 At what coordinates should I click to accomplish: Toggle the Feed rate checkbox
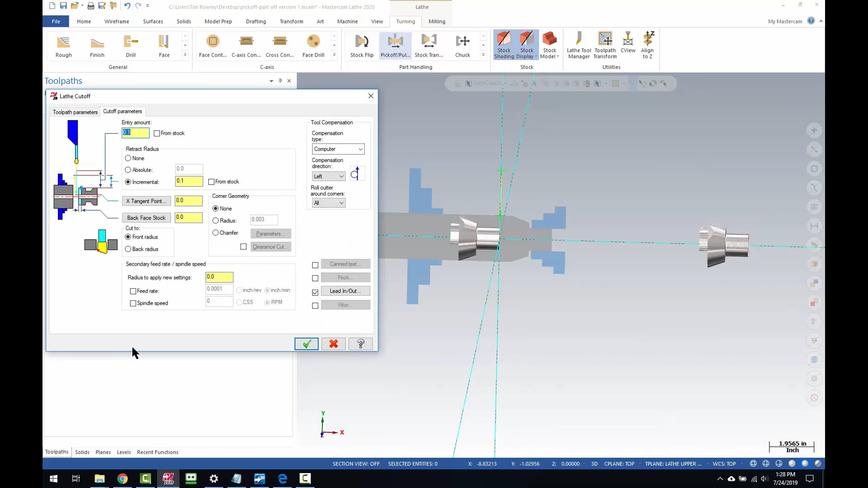click(132, 291)
